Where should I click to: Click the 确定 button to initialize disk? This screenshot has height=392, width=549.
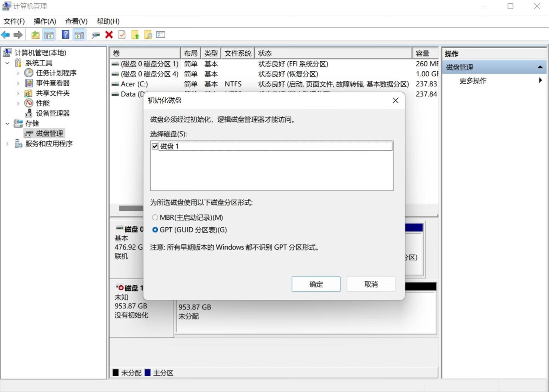(316, 284)
